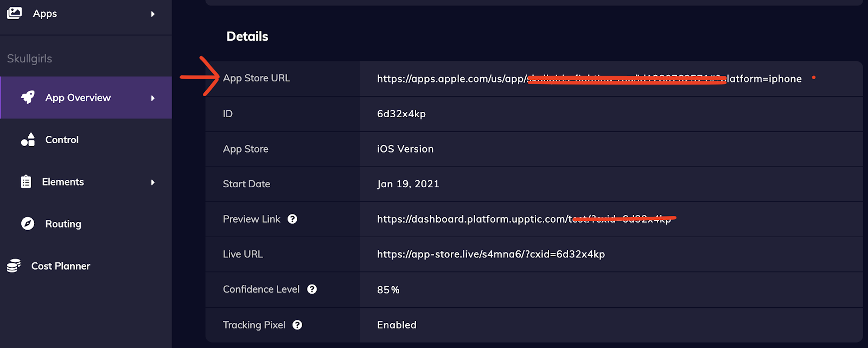Click the Enabled tracking pixel value
The width and height of the screenshot is (868, 348).
click(x=397, y=325)
